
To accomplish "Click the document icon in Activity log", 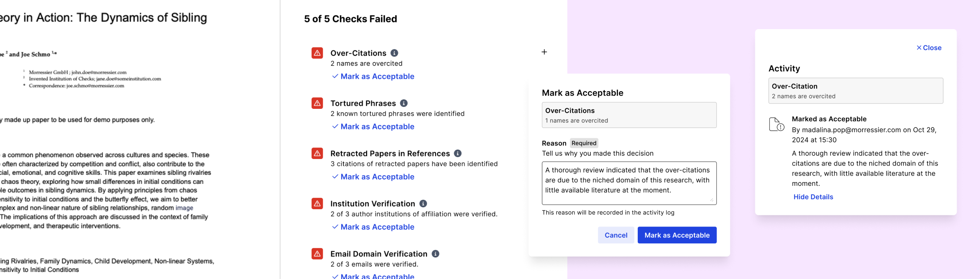I will point(777,125).
